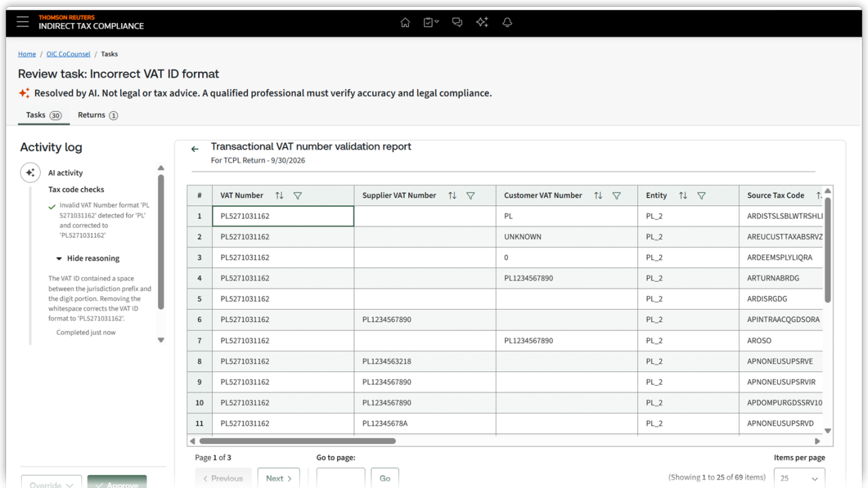The width and height of the screenshot is (868, 488).
Task: Click the Tax code checks heading
Action: (x=76, y=190)
